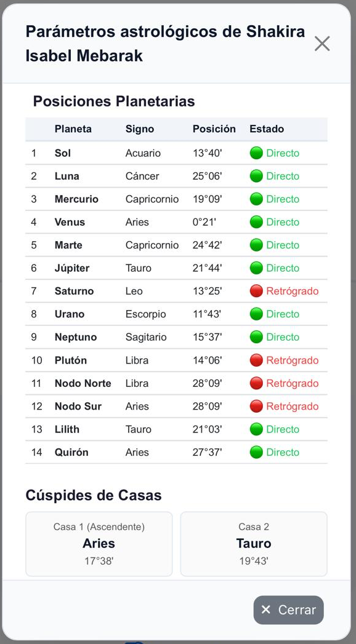Select the Lilith planet name
The image size is (356, 644).
(67, 429)
